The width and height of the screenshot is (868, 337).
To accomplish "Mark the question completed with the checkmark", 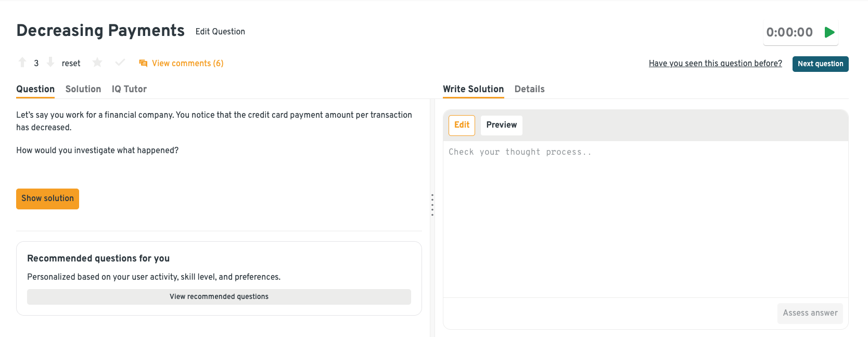I will (120, 63).
